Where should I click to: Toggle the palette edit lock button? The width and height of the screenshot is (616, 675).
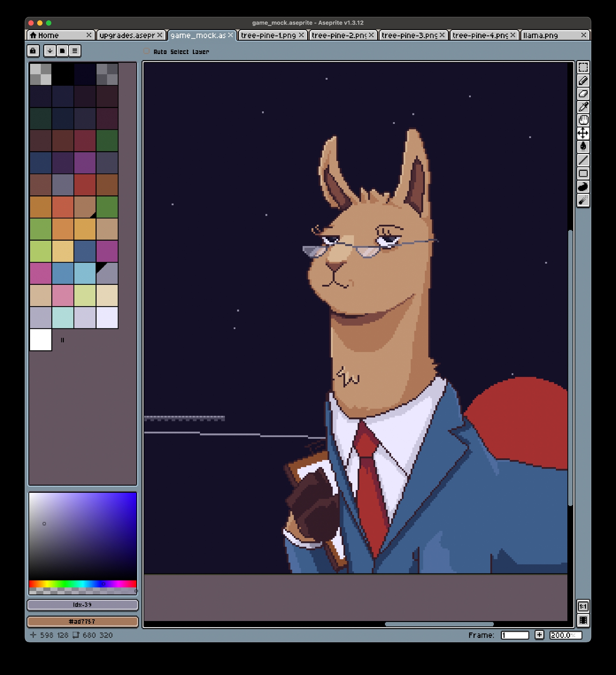tap(33, 51)
